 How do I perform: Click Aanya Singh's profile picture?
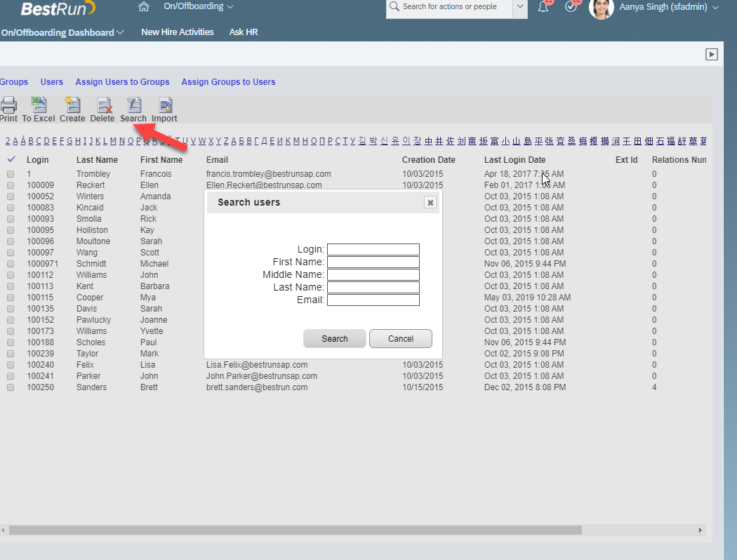coord(601,8)
